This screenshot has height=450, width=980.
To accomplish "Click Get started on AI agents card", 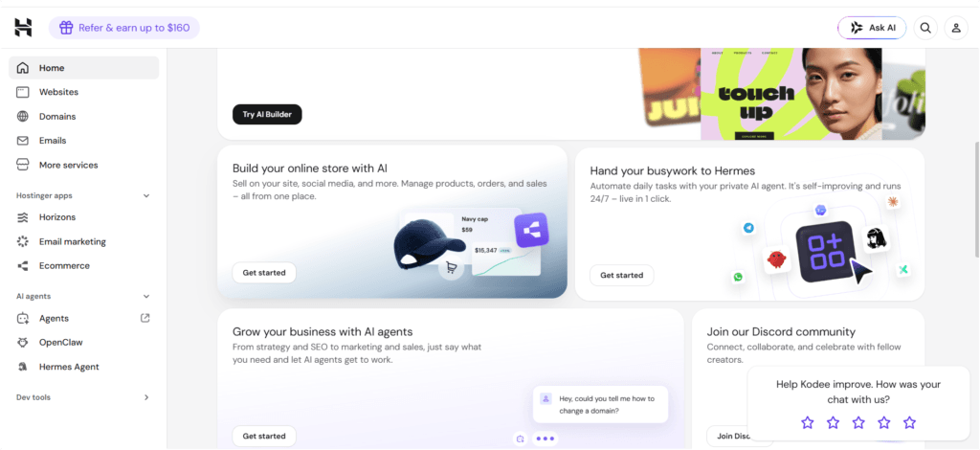I will pos(264,437).
